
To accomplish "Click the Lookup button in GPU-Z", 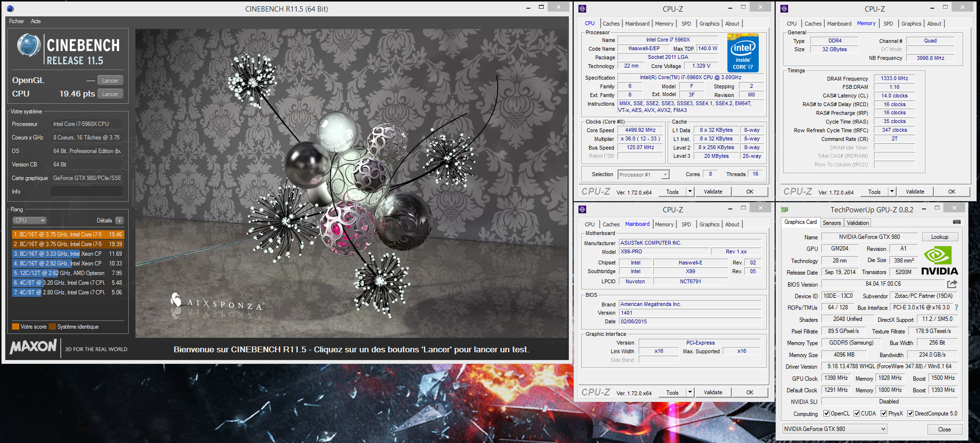I will pos(940,237).
